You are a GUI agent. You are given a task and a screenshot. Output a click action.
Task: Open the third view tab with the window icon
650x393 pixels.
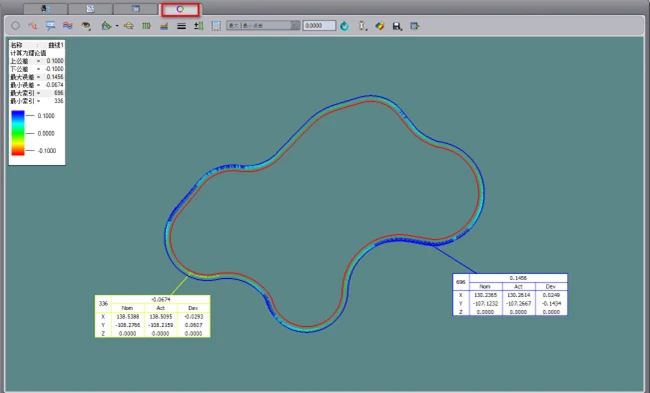pyautogui.click(x=135, y=9)
